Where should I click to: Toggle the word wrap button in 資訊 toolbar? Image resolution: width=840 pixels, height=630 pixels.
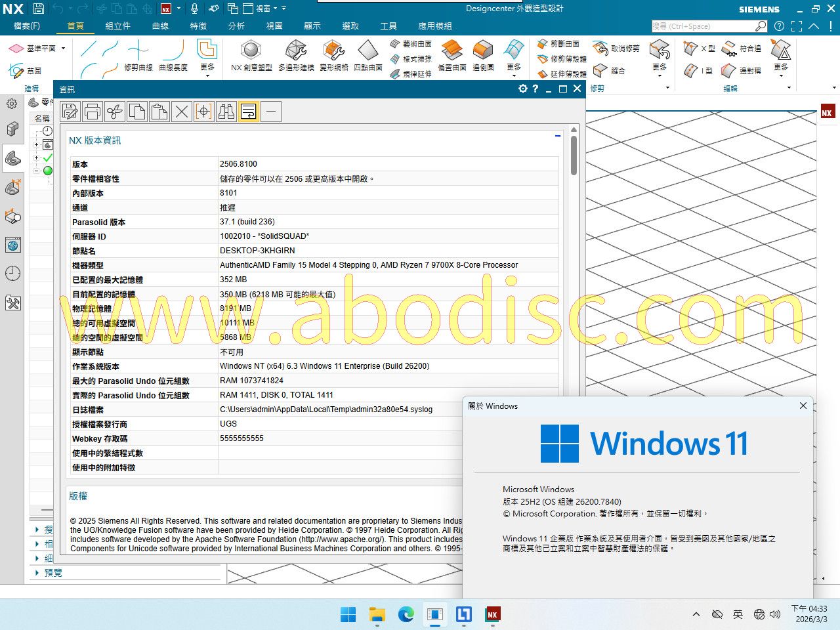tap(249, 112)
